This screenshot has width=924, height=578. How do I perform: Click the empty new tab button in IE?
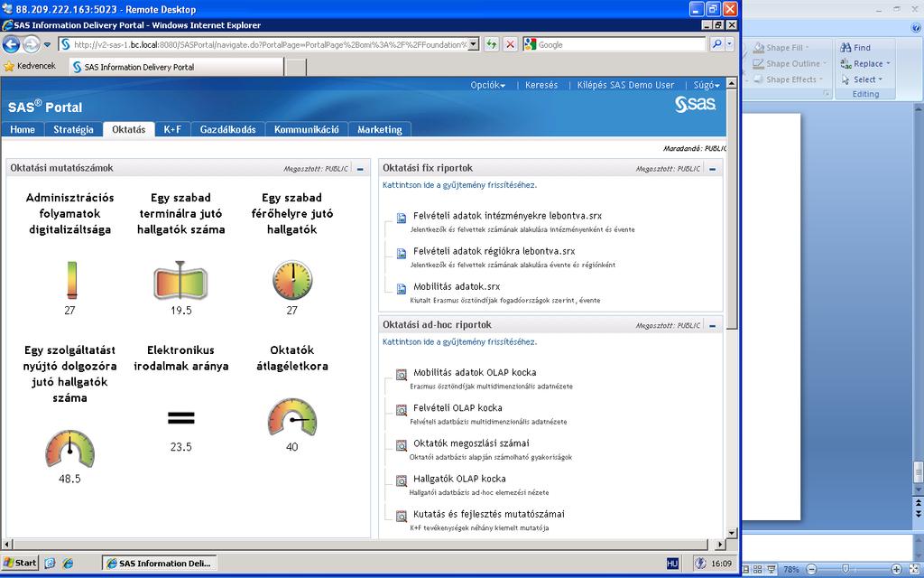[296, 67]
